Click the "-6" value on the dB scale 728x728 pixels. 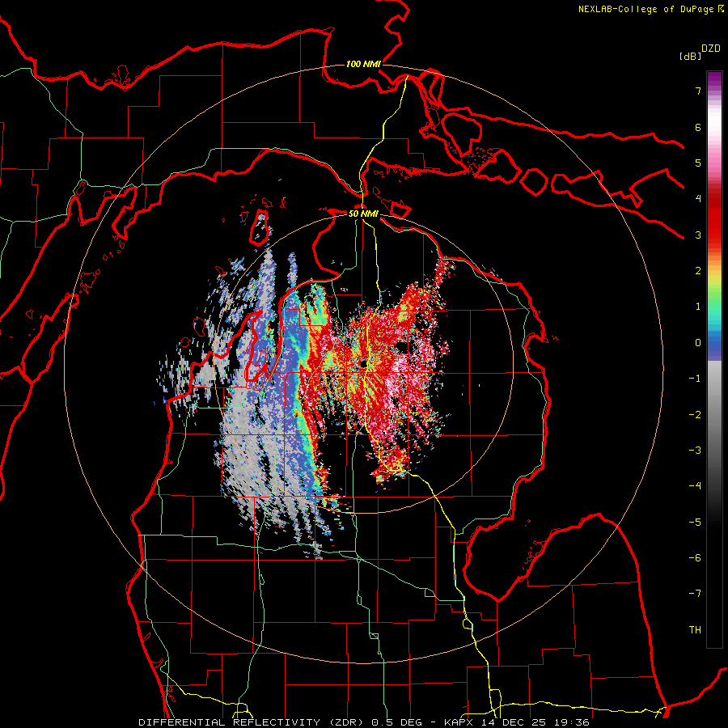tap(695, 558)
